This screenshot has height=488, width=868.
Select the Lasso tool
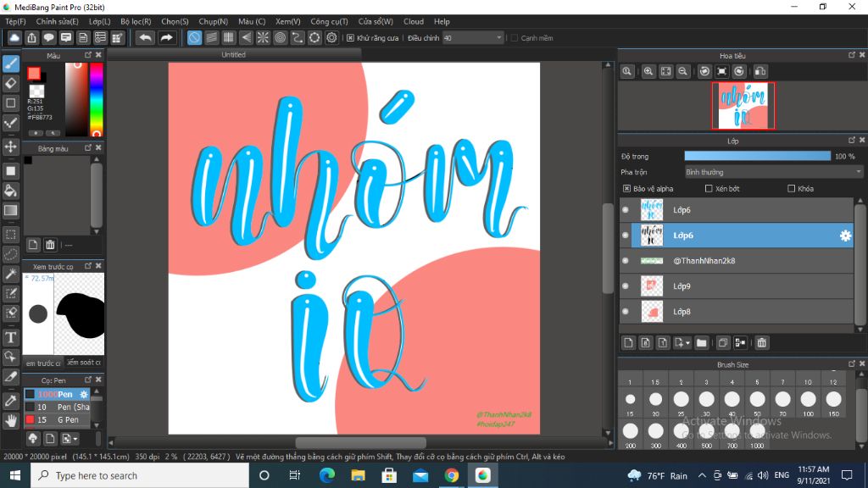[x=10, y=254]
